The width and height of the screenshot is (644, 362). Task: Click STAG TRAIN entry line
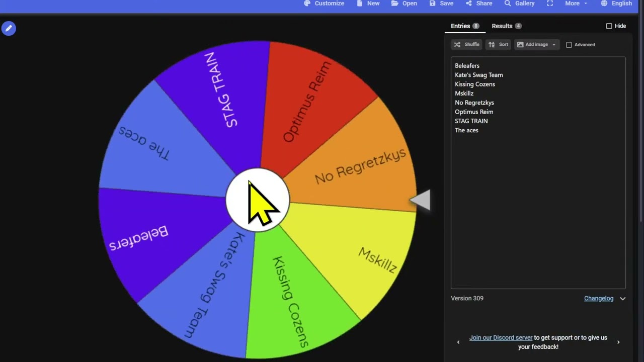[471, 121]
